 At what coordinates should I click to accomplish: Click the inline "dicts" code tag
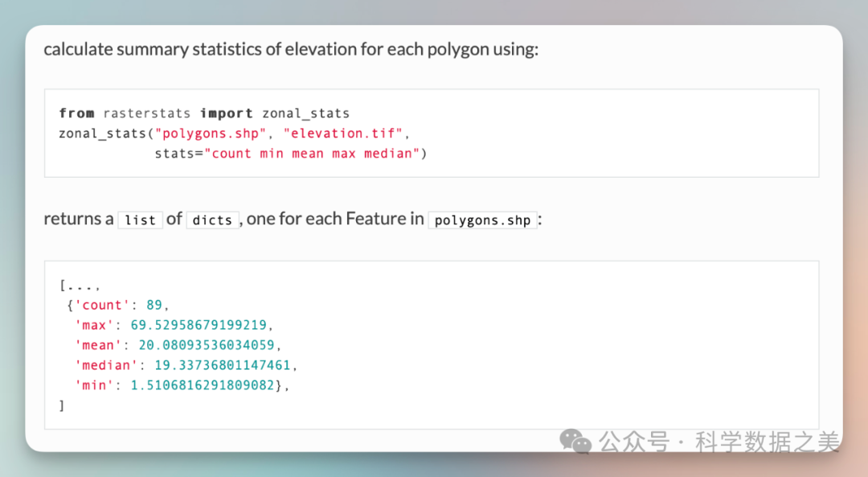212,220
